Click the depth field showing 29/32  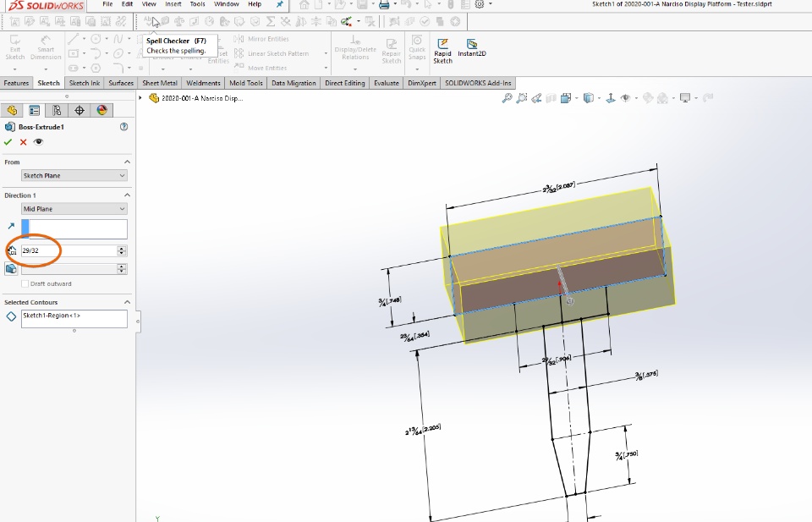(69, 250)
